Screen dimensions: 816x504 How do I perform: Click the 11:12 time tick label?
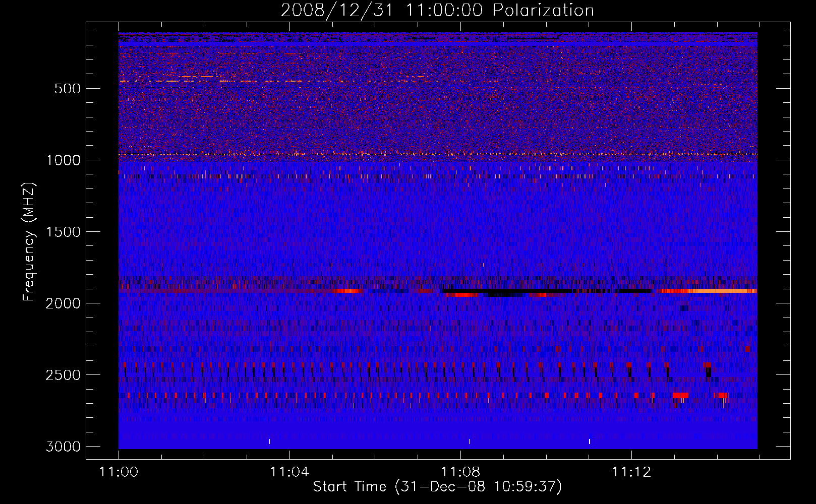pos(631,472)
